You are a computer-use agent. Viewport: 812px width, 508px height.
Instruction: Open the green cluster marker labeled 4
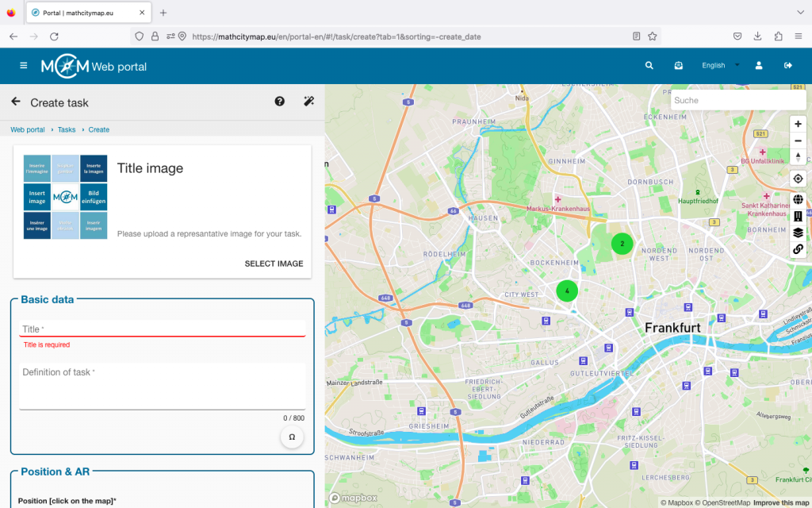[567, 291]
